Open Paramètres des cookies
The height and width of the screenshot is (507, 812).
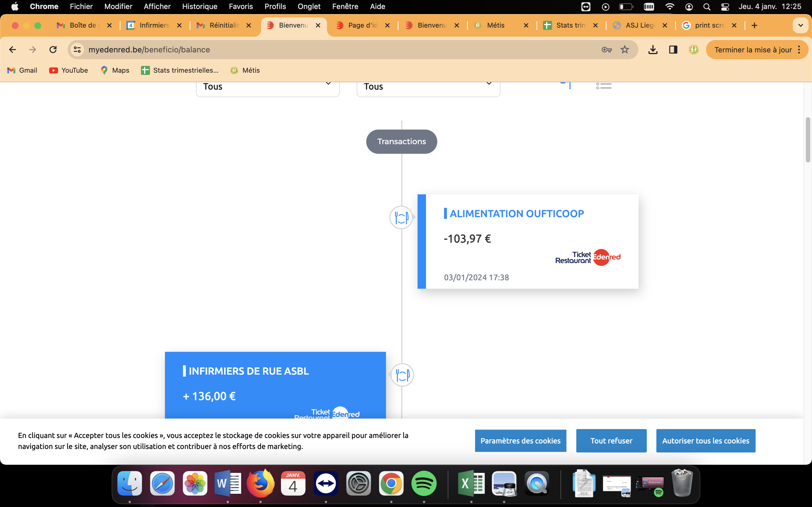520,441
